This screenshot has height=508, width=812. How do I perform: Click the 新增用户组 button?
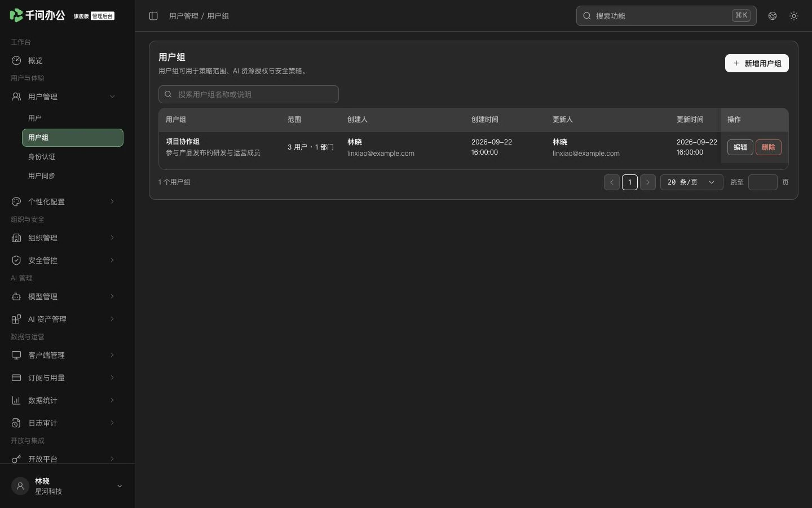(757, 63)
